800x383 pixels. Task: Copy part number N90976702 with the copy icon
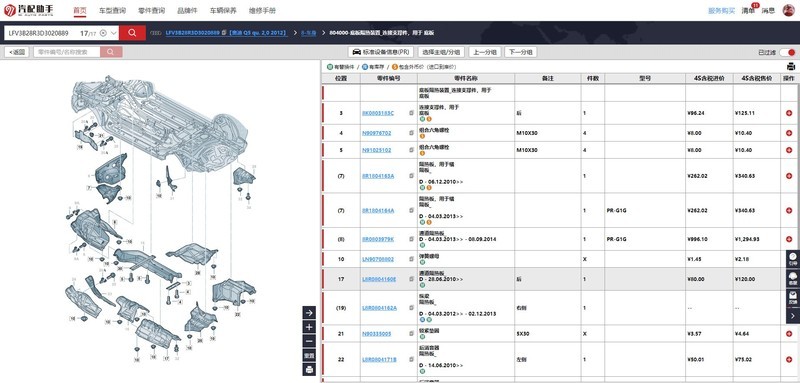click(411, 133)
